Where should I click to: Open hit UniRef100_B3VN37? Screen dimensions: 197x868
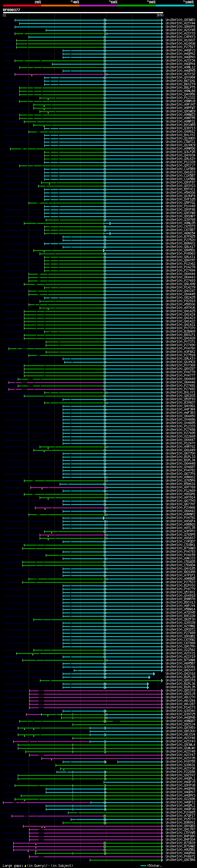[180, 402]
